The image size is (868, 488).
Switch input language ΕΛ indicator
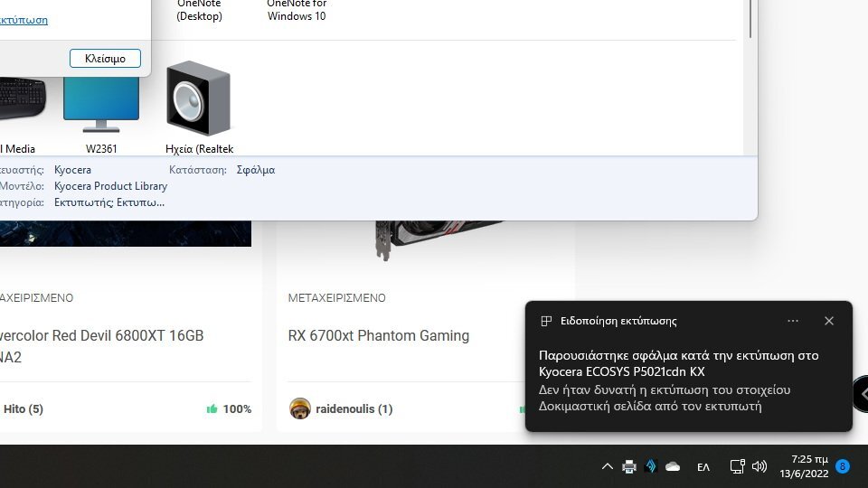[703, 467]
